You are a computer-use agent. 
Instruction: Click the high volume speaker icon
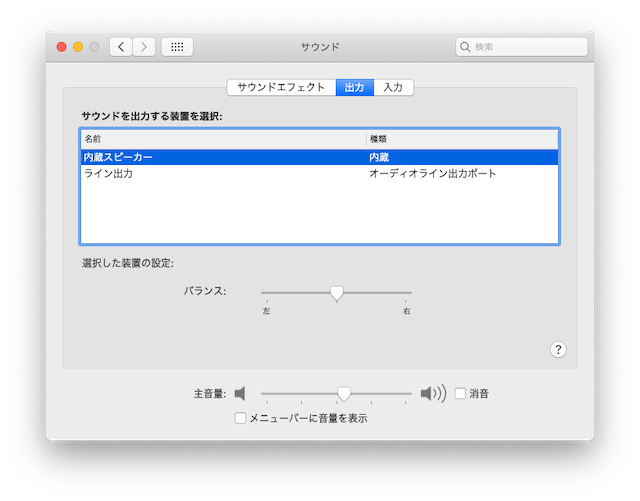433,394
